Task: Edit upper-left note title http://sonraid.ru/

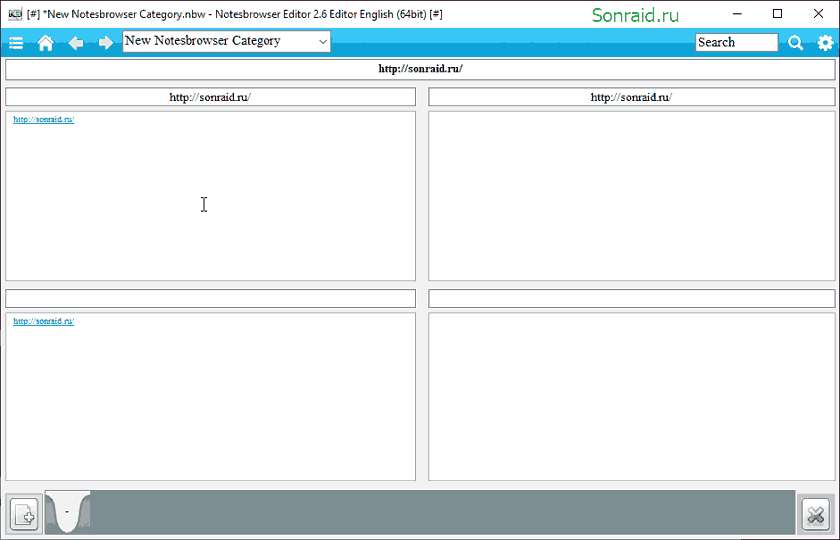Action: (211, 97)
